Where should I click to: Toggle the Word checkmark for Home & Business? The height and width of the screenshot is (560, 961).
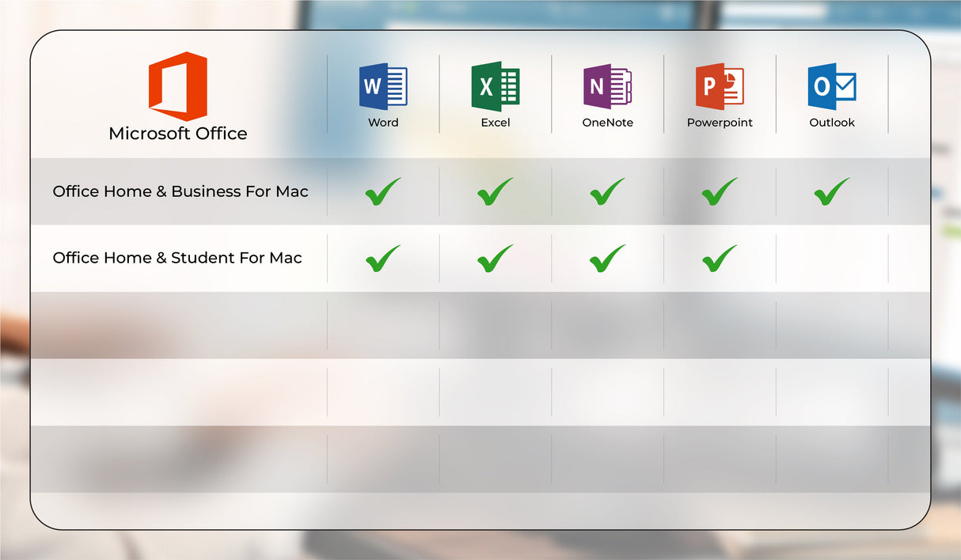pyautogui.click(x=382, y=191)
